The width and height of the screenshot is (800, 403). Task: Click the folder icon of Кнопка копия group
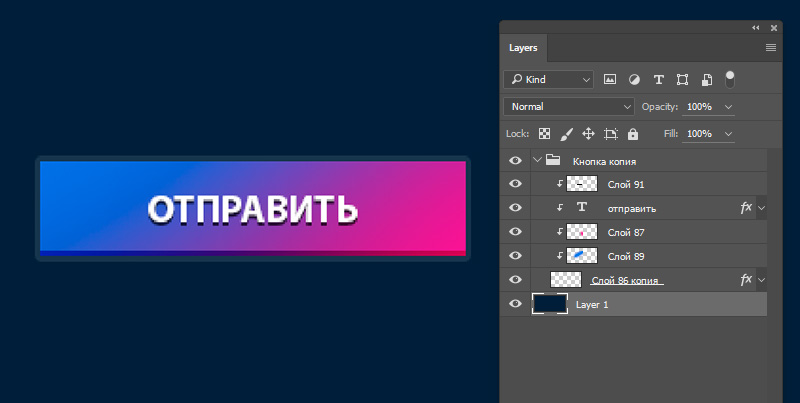point(553,160)
